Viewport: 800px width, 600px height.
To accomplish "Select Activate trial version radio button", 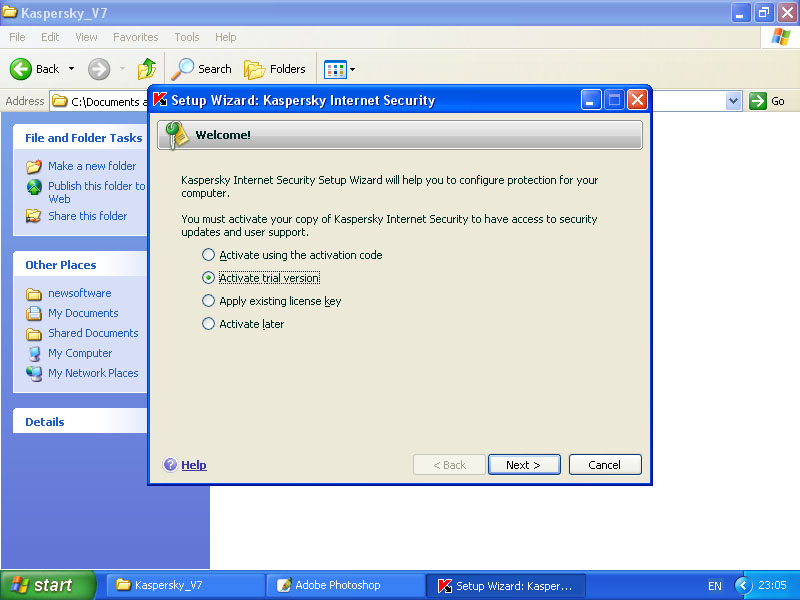I will pos(208,278).
